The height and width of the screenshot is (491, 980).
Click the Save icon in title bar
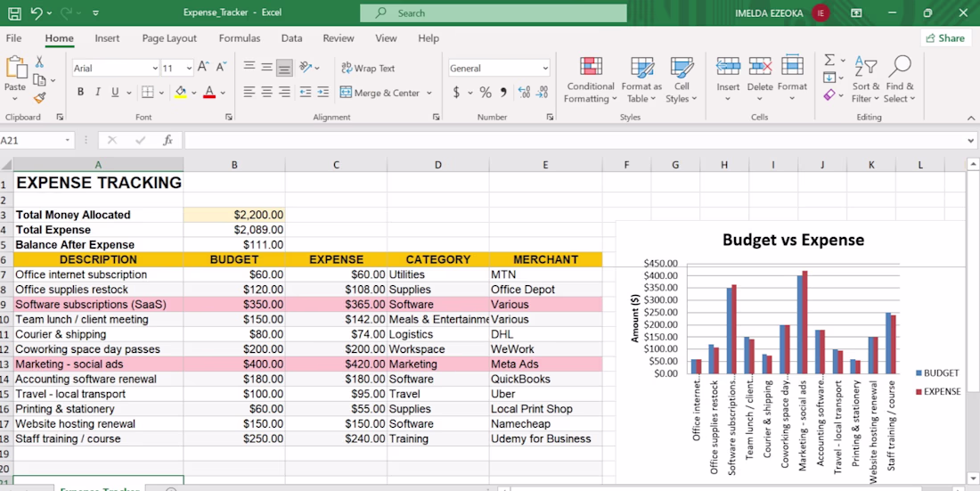(13, 12)
